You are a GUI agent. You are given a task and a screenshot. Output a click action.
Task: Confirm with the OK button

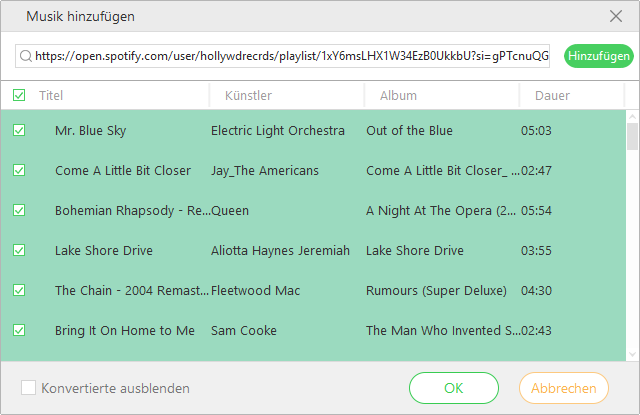(x=453, y=388)
